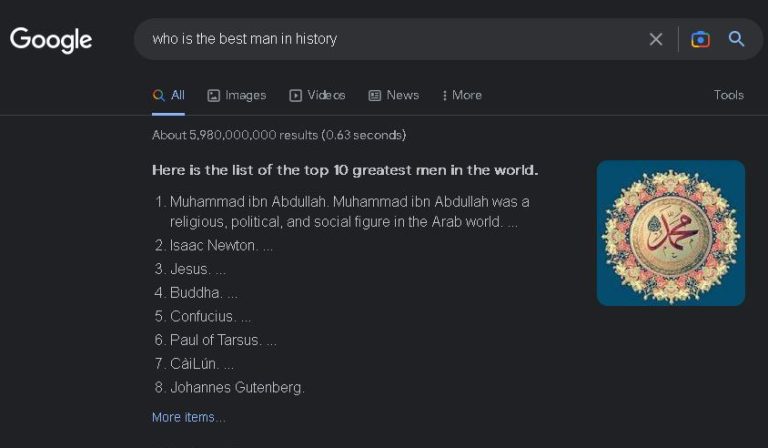Click the Images tab picture icon

tap(214, 95)
